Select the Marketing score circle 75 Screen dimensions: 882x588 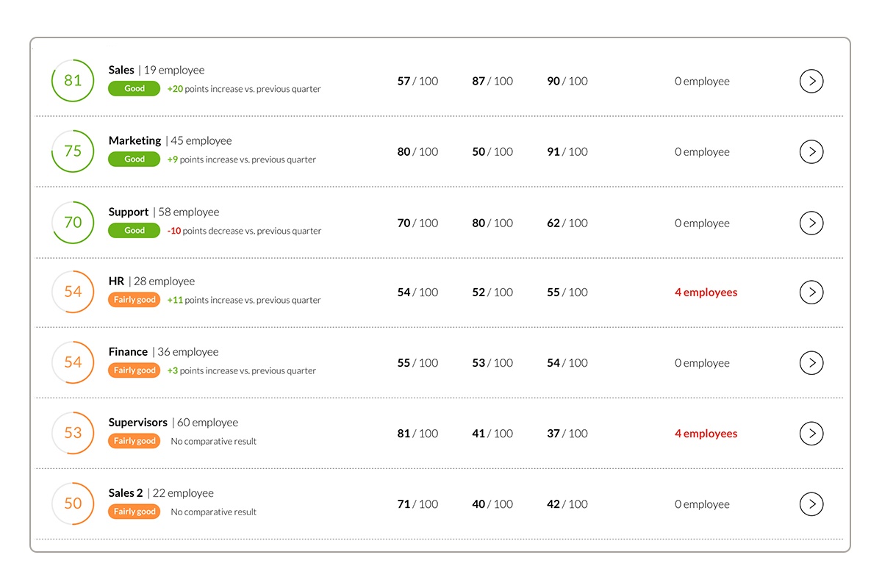73,151
